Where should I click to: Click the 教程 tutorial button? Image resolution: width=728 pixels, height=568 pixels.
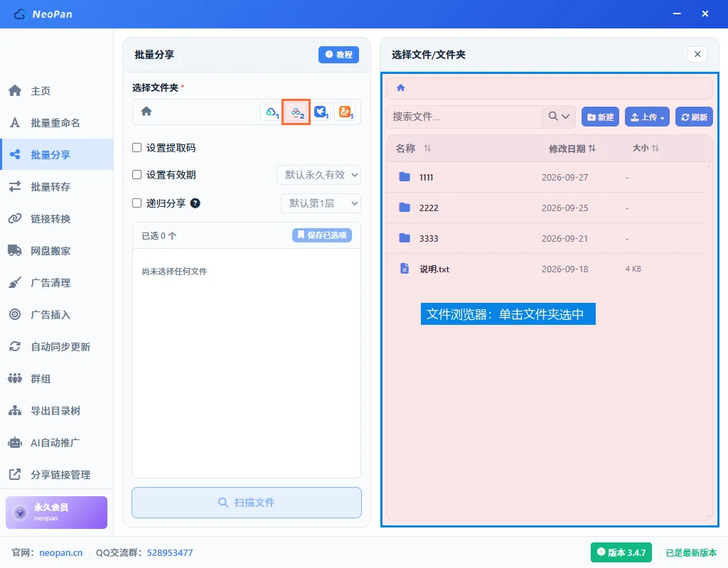[x=338, y=55]
